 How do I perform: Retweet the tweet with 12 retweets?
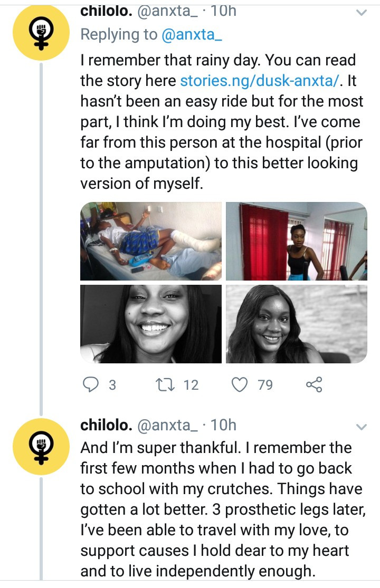click(172, 385)
